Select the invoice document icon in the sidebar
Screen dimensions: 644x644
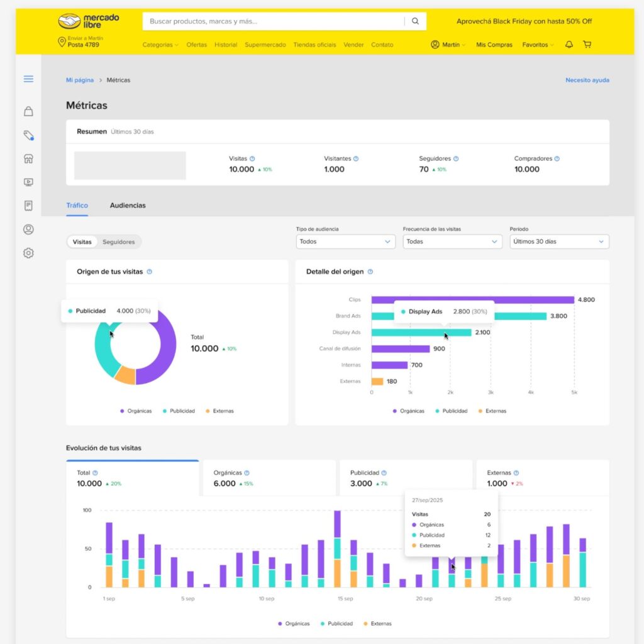[x=28, y=206]
